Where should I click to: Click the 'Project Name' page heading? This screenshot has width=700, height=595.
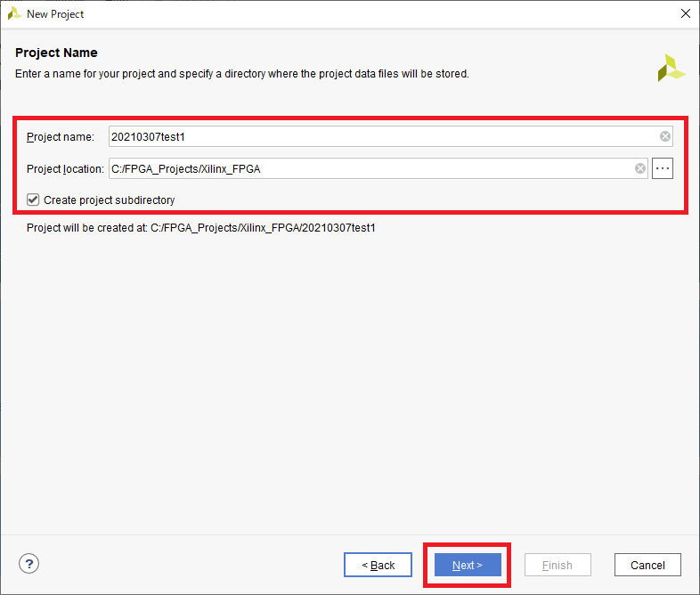click(x=56, y=53)
